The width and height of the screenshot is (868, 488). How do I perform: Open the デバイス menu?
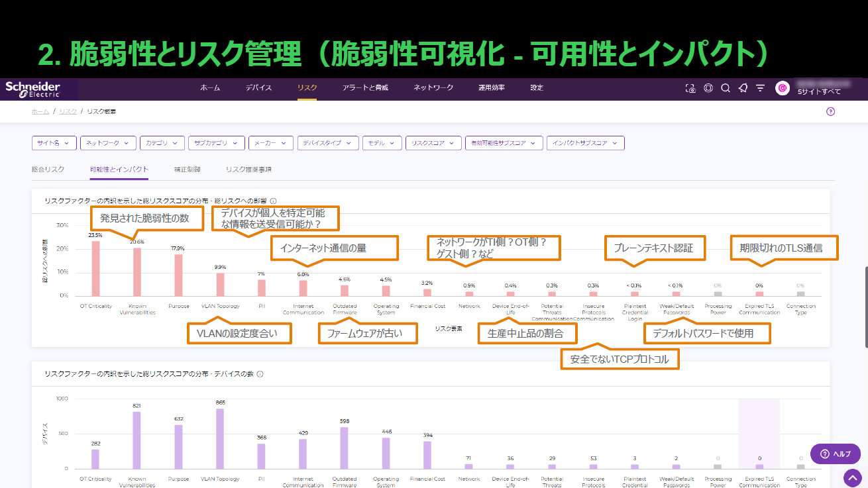tap(258, 88)
